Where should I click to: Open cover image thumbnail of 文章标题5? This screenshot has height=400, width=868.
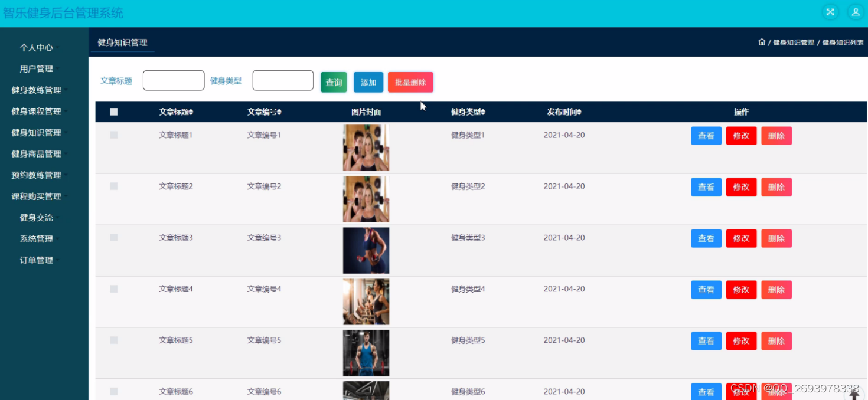click(x=366, y=353)
